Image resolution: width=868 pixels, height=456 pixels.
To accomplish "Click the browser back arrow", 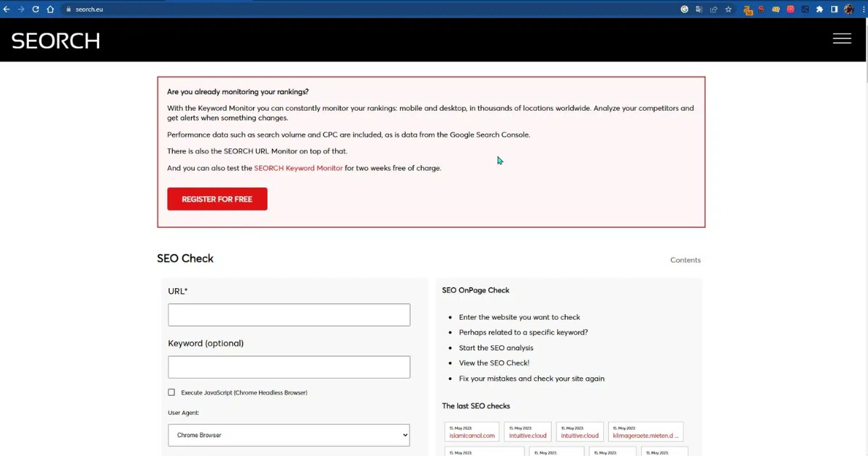I will (x=7, y=9).
